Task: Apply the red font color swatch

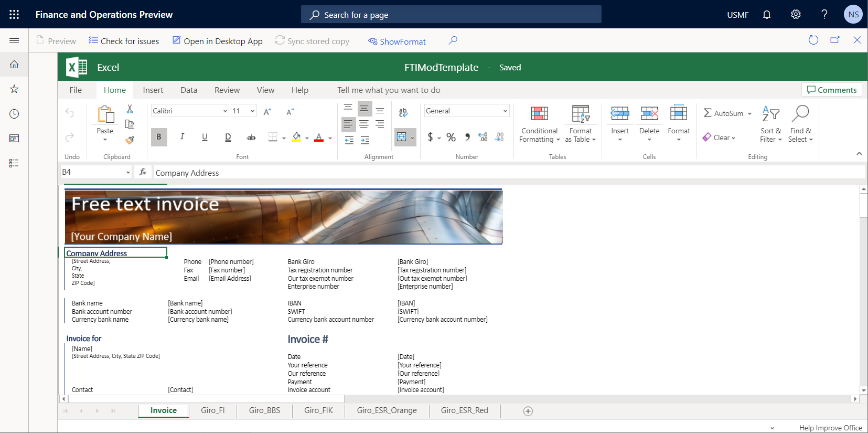Action: click(x=319, y=138)
